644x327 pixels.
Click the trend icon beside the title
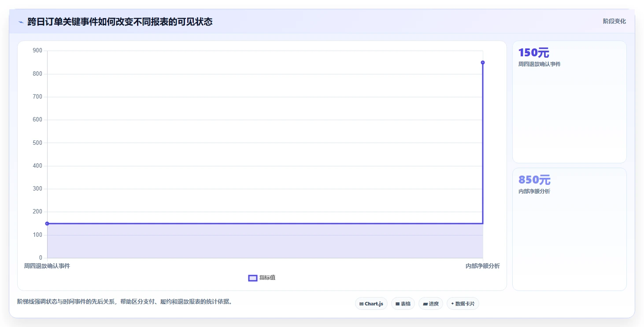[x=21, y=22]
